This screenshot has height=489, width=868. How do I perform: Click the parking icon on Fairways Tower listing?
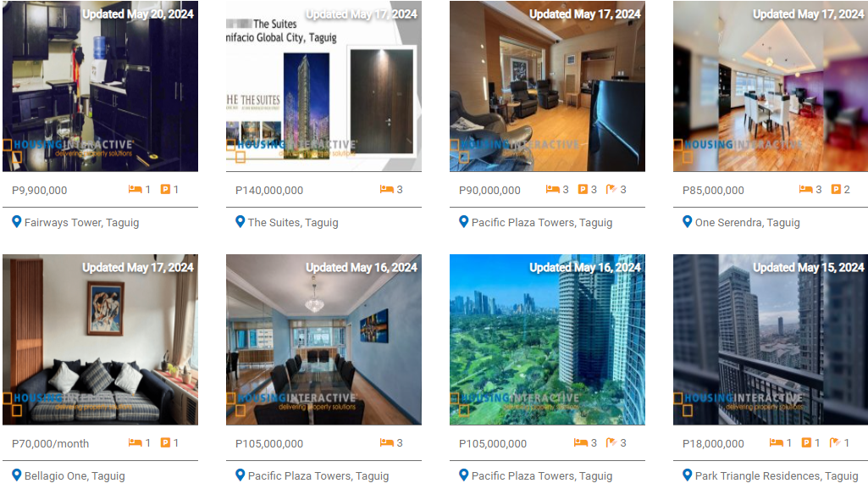pyautogui.click(x=165, y=189)
